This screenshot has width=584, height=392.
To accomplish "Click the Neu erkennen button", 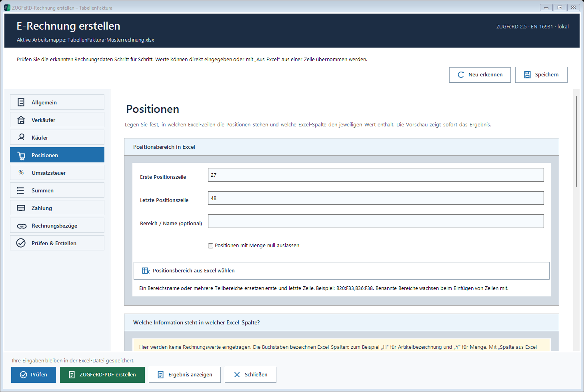I will click(480, 75).
